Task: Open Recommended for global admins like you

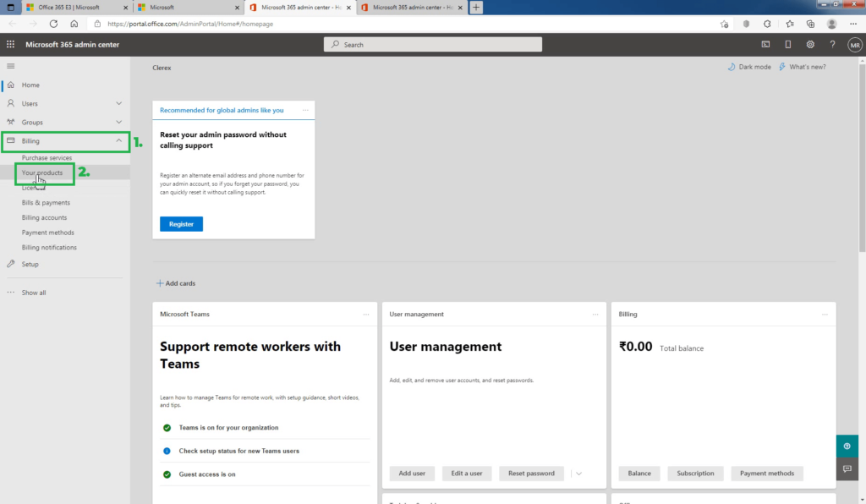Action: [x=222, y=111]
